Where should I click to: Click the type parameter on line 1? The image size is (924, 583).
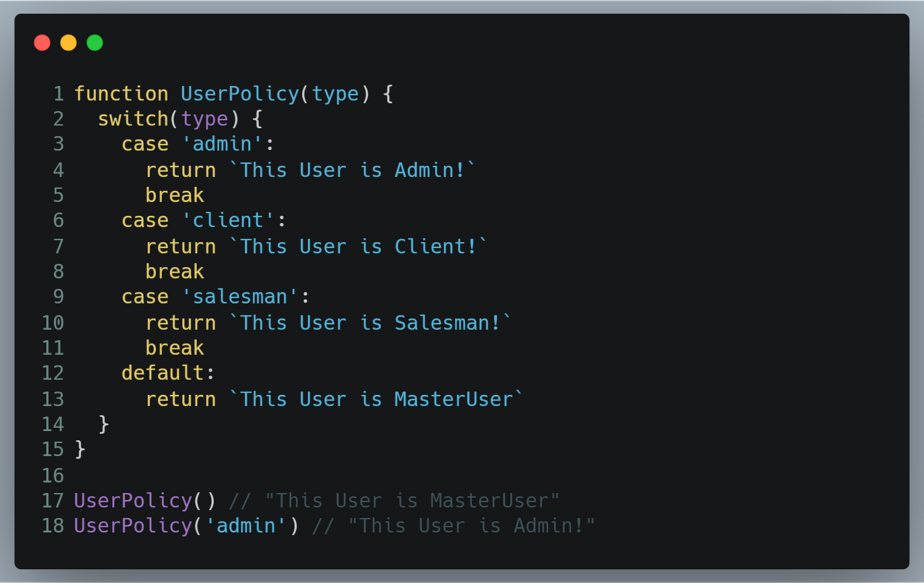[335, 94]
